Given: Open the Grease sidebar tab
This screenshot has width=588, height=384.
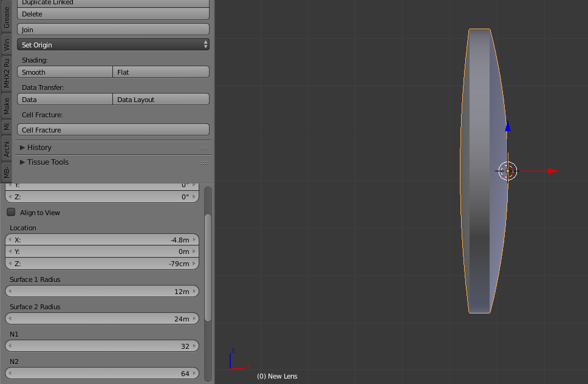Looking at the screenshot, I should (7, 17).
